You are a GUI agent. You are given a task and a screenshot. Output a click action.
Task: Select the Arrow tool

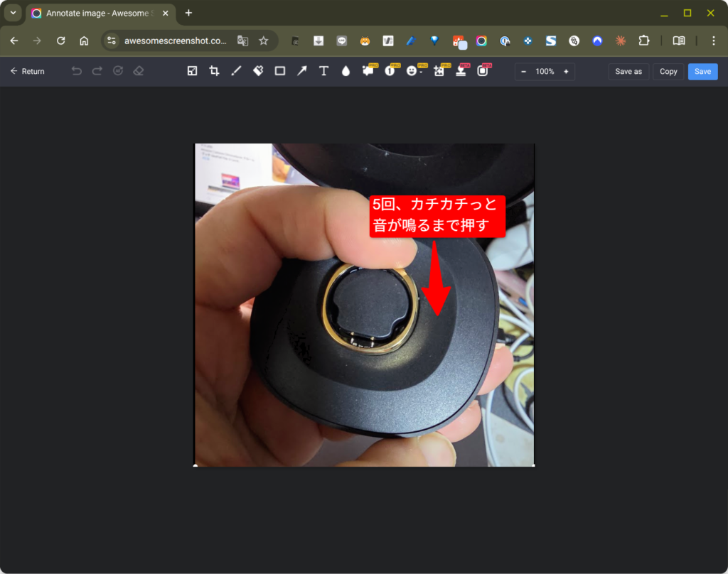[302, 71]
